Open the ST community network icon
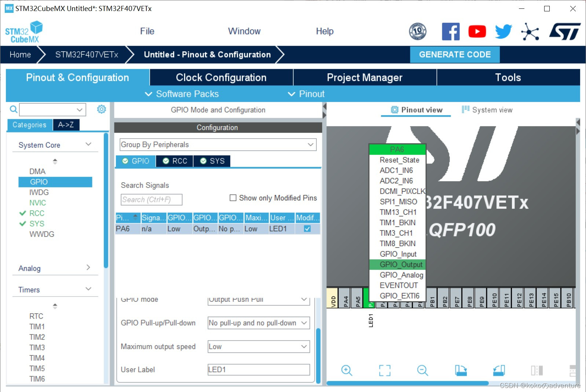Image resolution: width=586 pixels, height=392 pixels. point(530,32)
